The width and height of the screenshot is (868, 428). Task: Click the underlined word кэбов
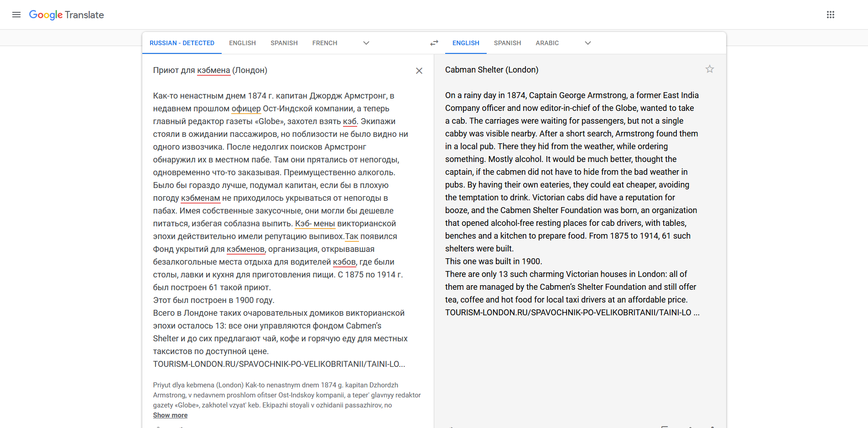pyautogui.click(x=344, y=262)
